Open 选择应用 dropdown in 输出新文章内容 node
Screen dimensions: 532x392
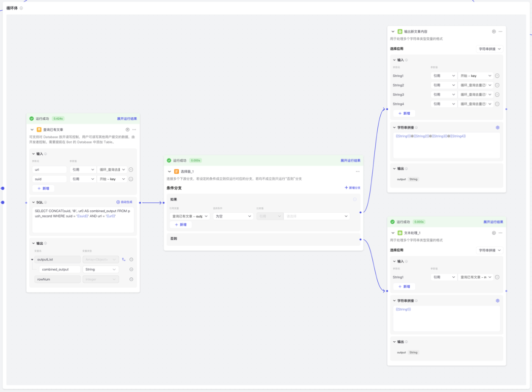(490, 49)
